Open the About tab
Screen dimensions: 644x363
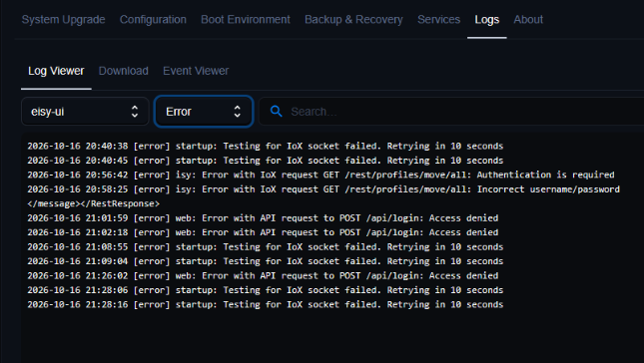pos(528,20)
